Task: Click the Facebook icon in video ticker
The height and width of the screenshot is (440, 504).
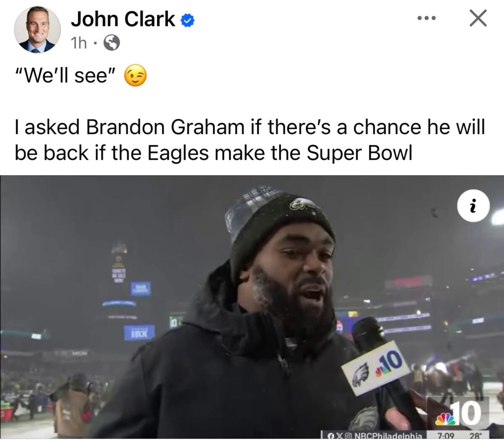Action: 330,435
